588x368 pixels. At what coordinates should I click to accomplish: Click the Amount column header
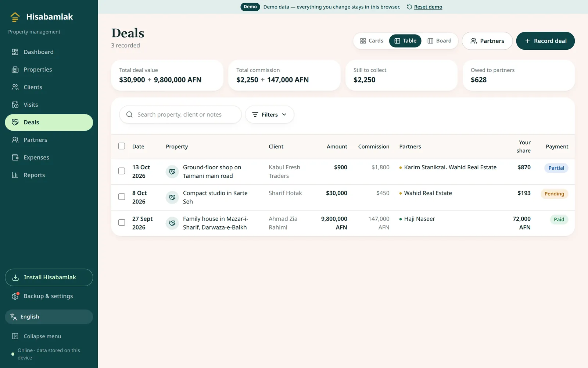coord(337,146)
